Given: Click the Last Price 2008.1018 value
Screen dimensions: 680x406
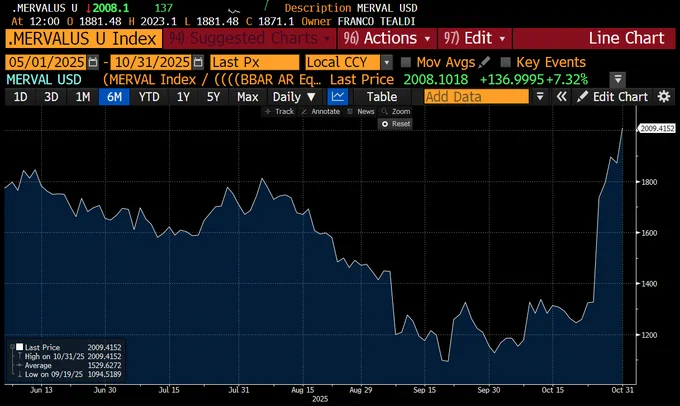Looking at the screenshot, I should pos(436,79).
